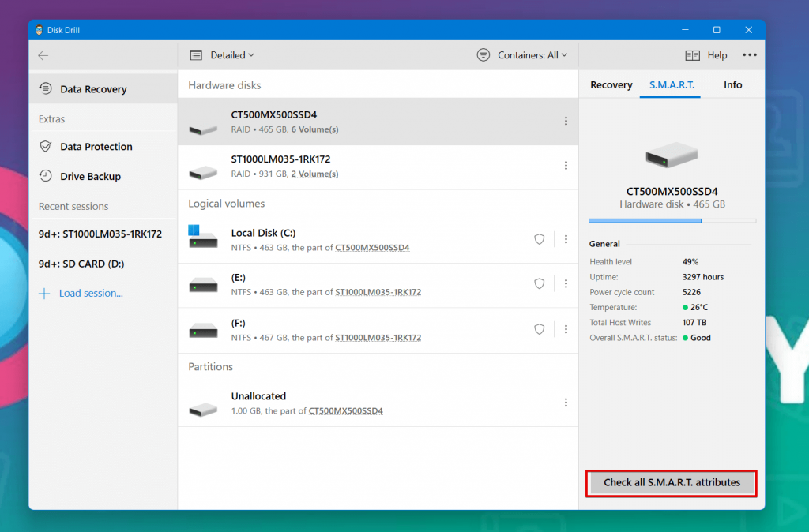Click the Help book icon
809x532 pixels.
coord(693,55)
